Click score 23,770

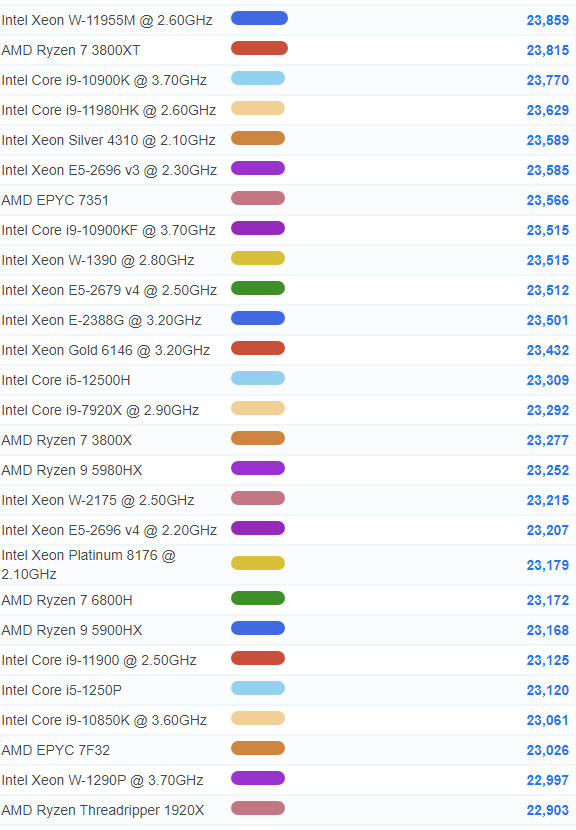[547, 80]
